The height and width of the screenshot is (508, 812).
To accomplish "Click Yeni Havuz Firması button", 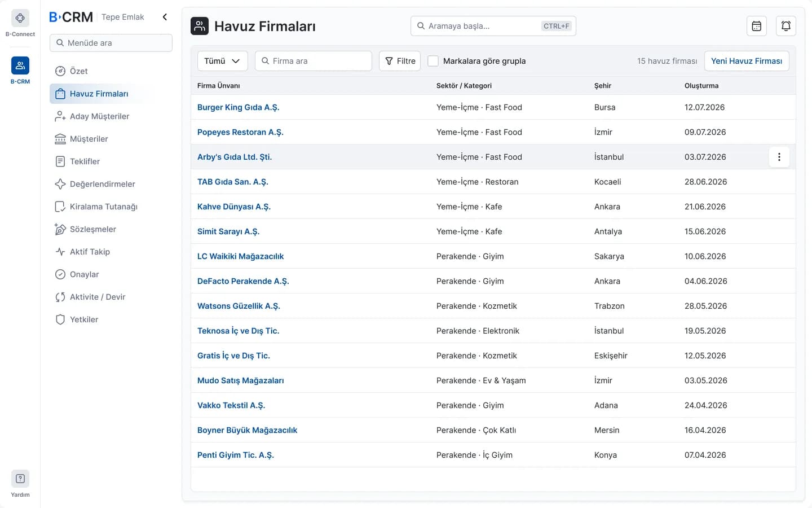I will (x=747, y=61).
